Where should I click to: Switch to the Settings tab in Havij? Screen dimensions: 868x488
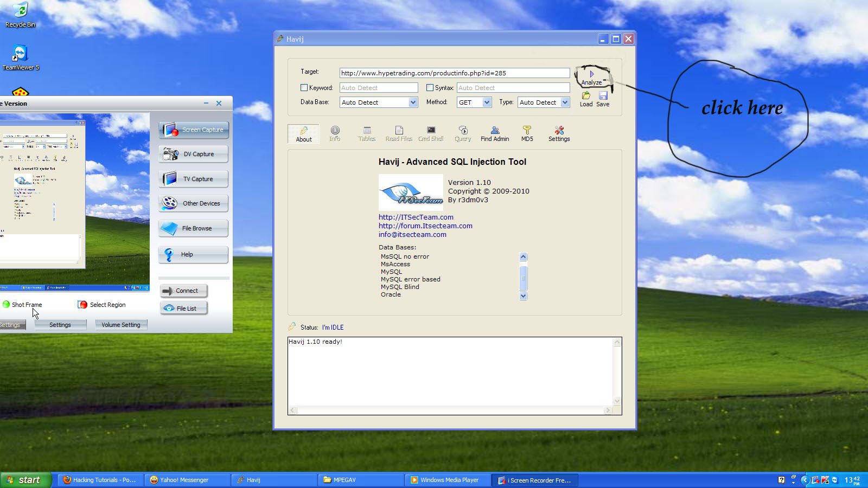pyautogui.click(x=559, y=133)
